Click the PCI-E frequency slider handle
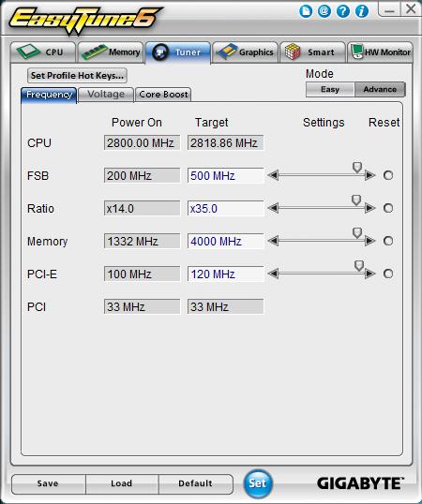 coord(359,265)
